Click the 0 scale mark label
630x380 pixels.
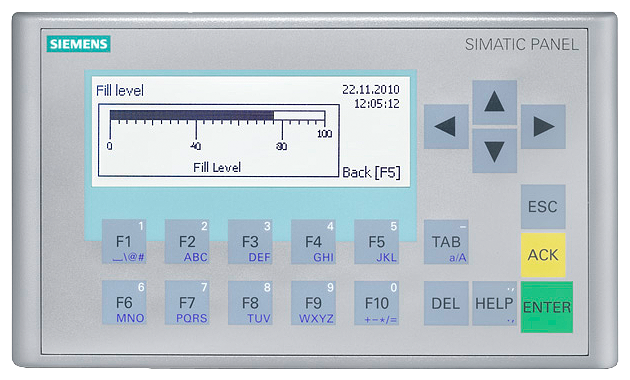[110, 146]
